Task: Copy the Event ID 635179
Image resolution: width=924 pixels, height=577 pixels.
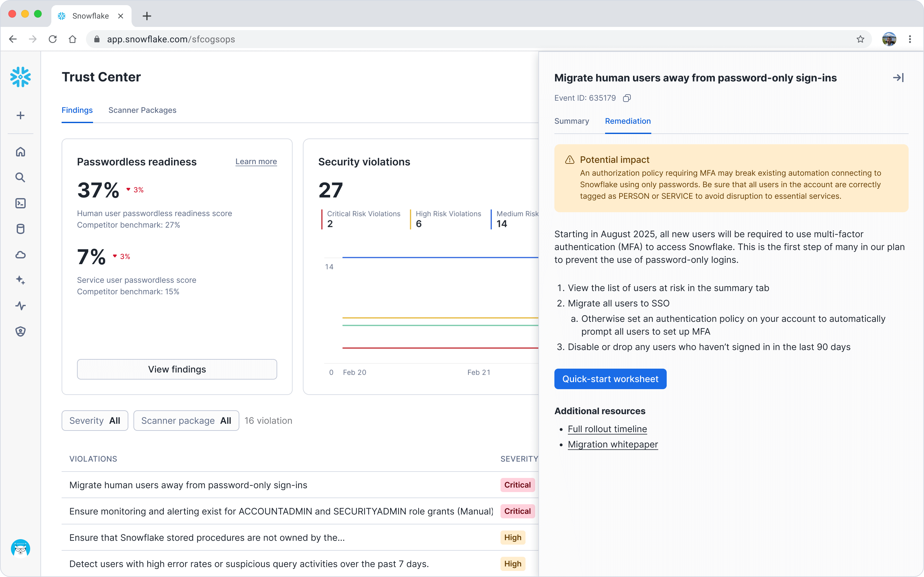Action: pos(627,98)
